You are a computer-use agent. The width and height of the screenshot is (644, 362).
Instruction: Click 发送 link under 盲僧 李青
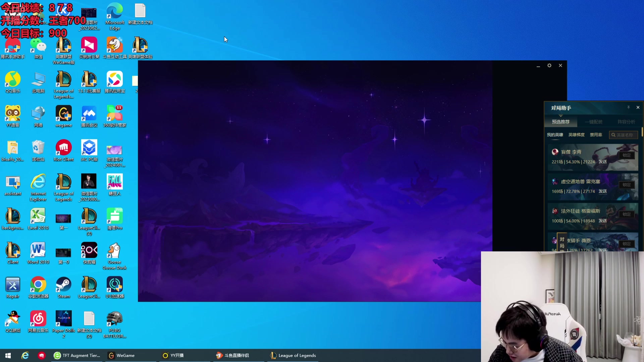tap(602, 162)
